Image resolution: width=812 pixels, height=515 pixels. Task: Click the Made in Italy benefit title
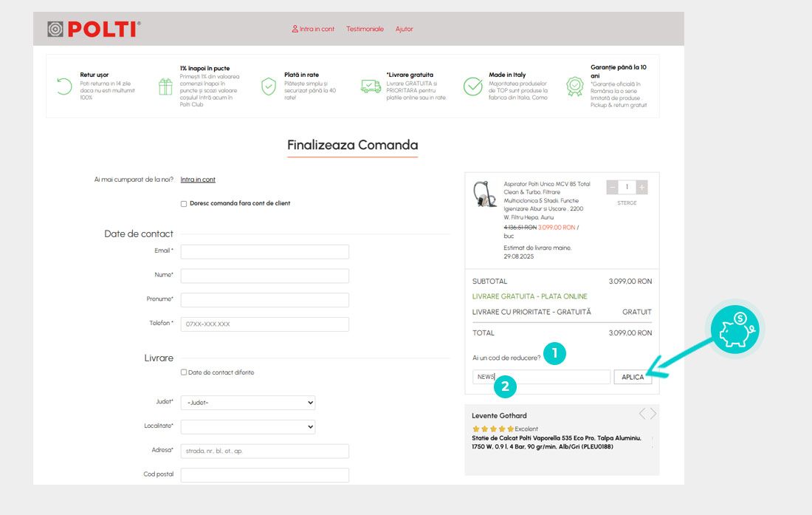(507, 75)
